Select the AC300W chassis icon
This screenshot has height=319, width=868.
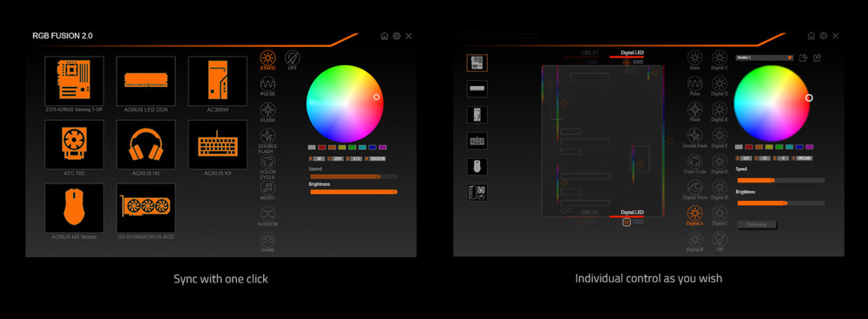(x=218, y=81)
